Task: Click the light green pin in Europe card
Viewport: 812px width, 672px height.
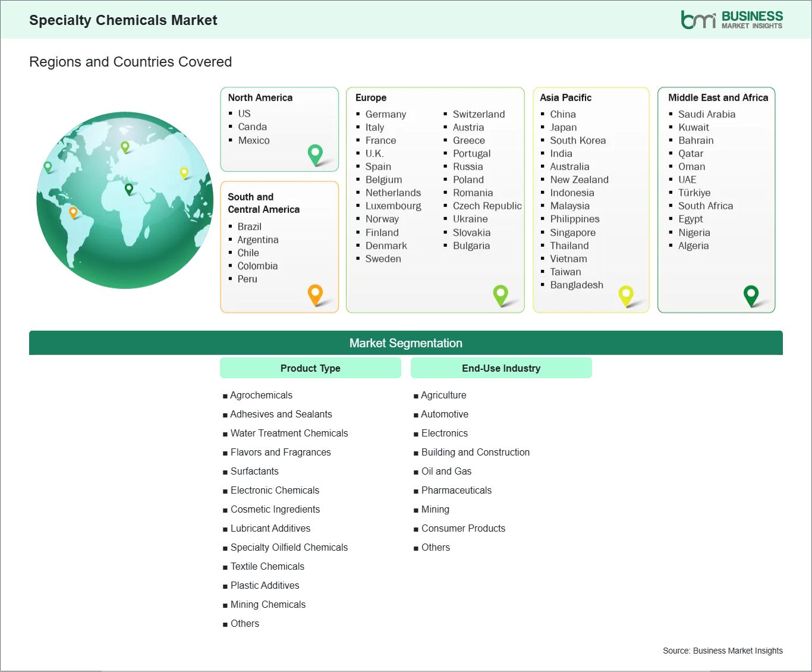Action: pos(501,294)
